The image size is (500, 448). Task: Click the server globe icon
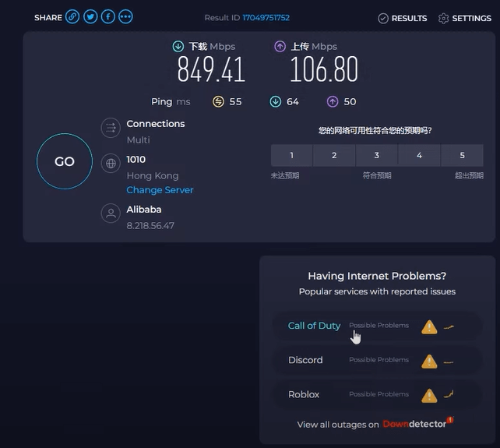pyautogui.click(x=111, y=164)
